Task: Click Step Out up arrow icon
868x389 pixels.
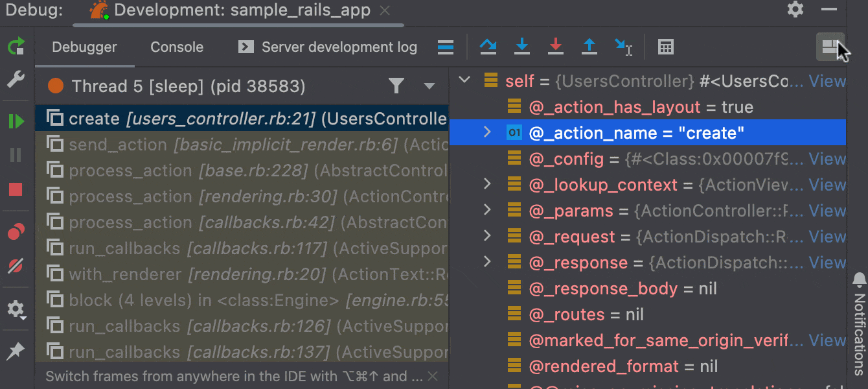Action: [x=589, y=47]
